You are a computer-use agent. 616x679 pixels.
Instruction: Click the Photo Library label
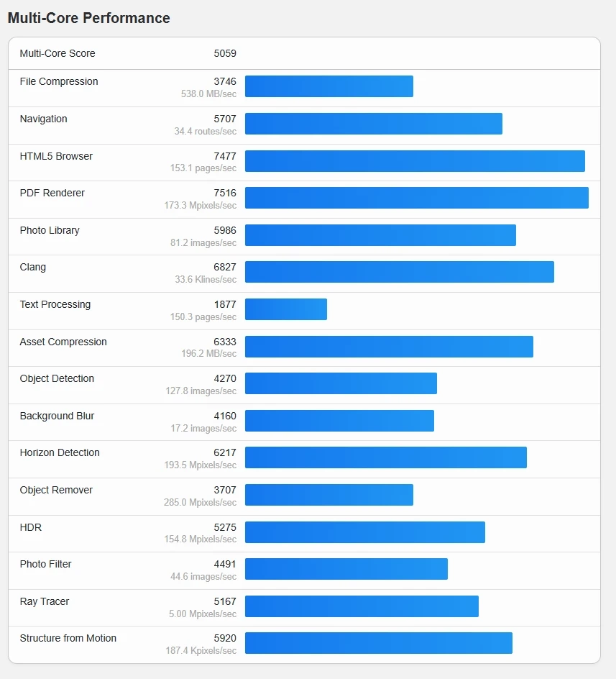50,230
